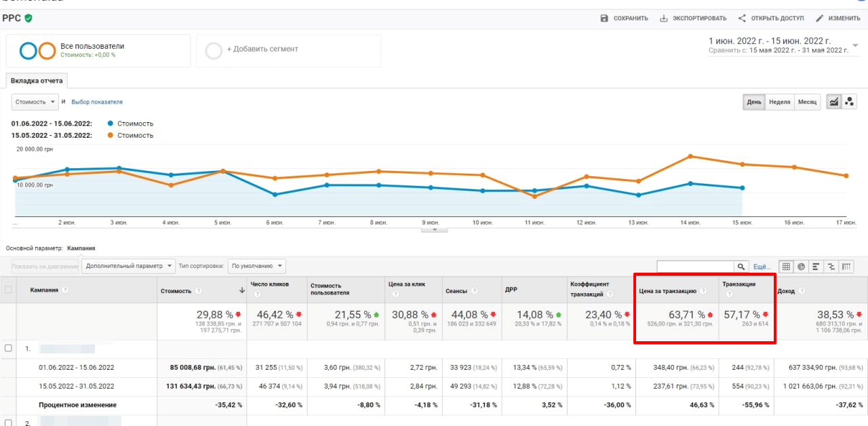Click the pencil icon for Изменить

click(819, 18)
